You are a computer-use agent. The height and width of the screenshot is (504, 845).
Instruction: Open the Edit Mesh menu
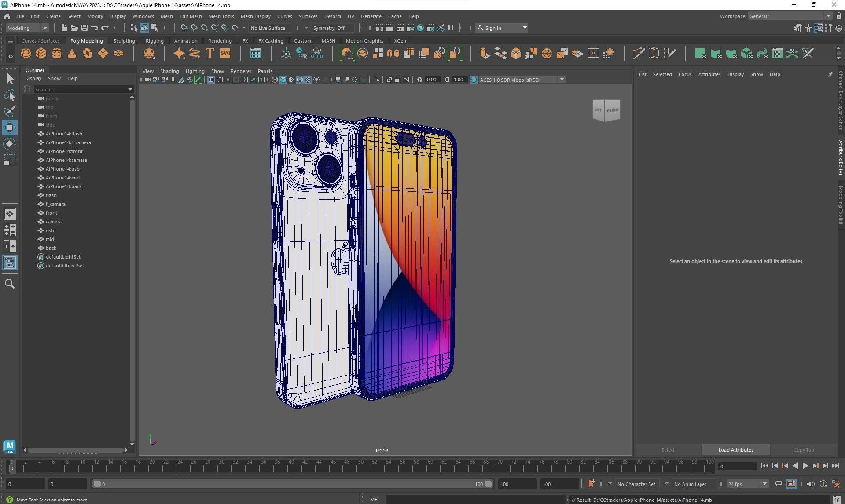[191, 16]
